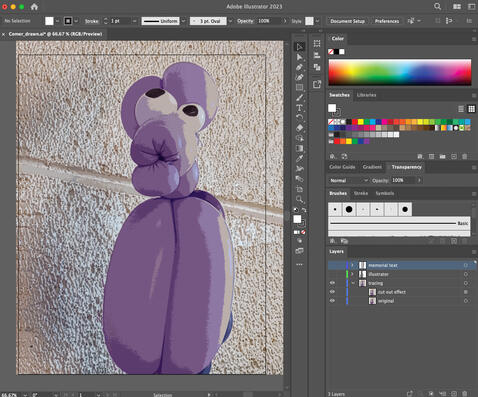478x397 pixels.
Task: Open the Align panel icon in dock
Action: 317,55
